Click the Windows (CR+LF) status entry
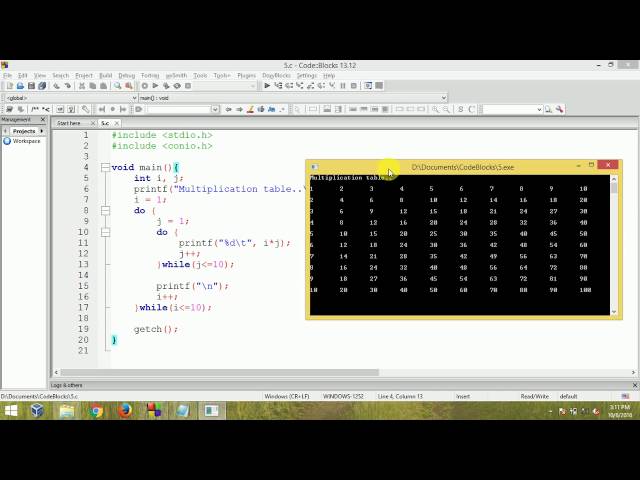The width and height of the screenshot is (640, 480). 287,396
